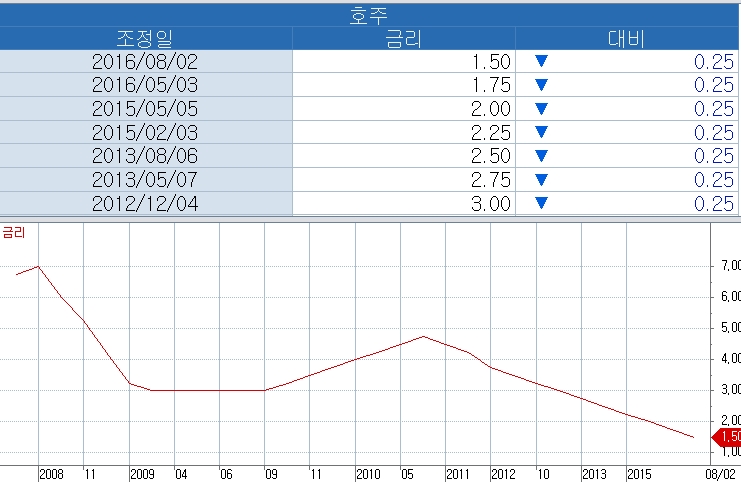Select the 2016/08/02 date cell
Viewport: 741px width, 482px height.
(x=146, y=61)
